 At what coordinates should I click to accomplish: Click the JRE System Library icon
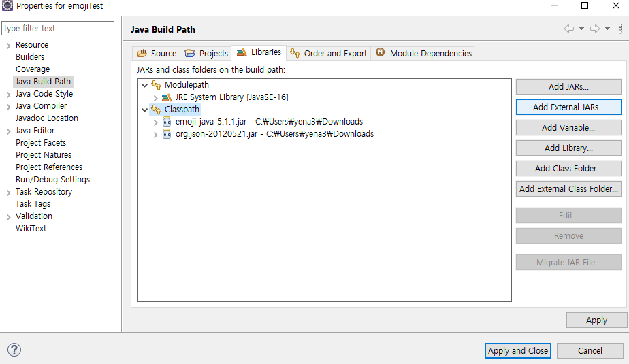(167, 97)
